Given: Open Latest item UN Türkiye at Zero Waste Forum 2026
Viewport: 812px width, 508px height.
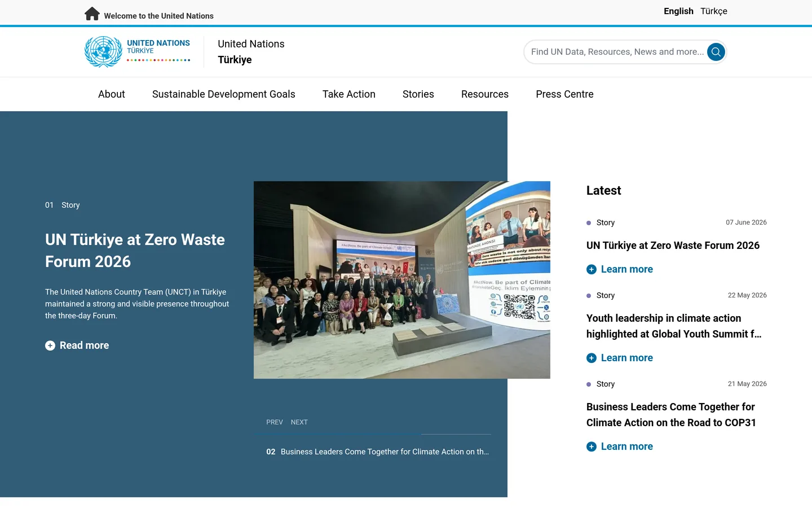Looking at the screenshot, I should coord(673,246).
